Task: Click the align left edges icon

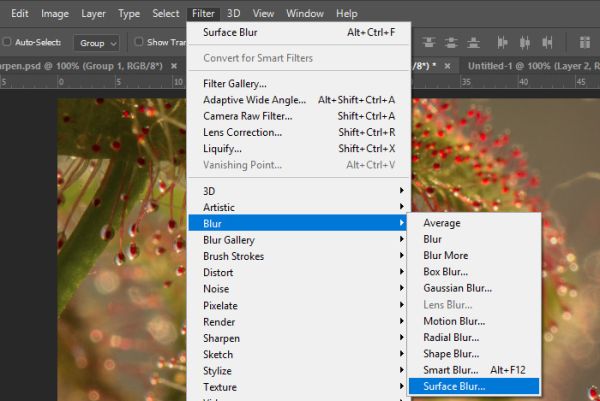Action: coord(502,42)
